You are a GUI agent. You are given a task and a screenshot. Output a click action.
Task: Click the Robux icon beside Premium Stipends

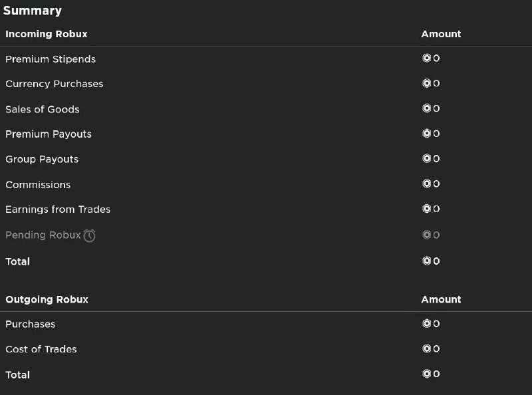(x=426, y=59)
